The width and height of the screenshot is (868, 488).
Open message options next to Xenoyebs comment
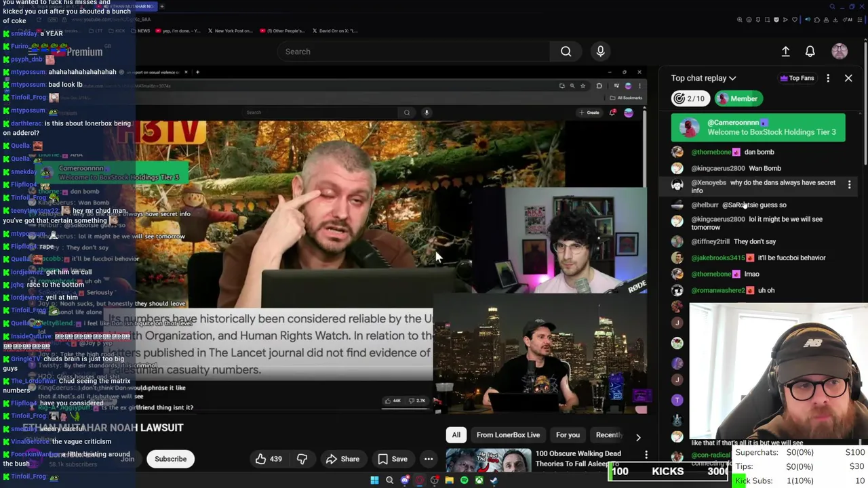[849, 184]
